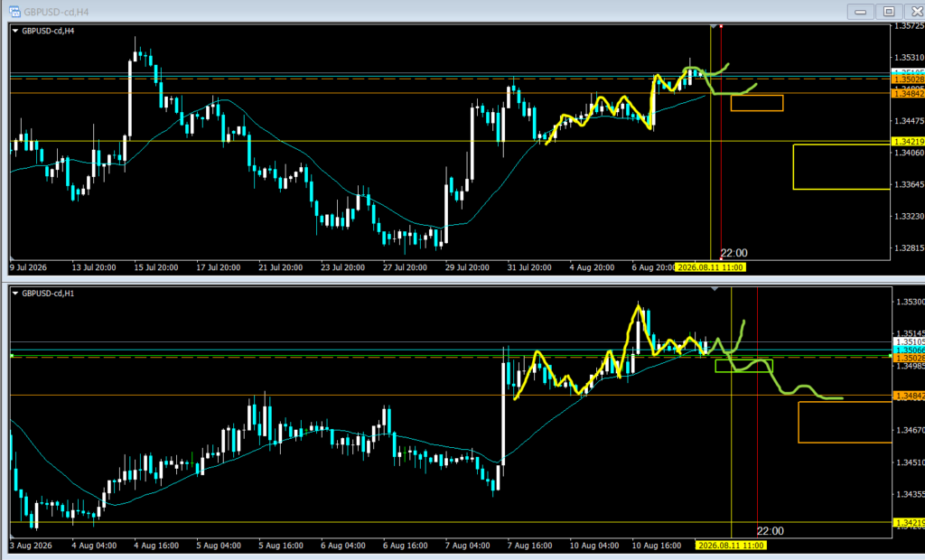The height and width of the screenshot is (560, 925).
Task: Click orange 1.35028 price label on H4 chart
Action: pos(909,79)
